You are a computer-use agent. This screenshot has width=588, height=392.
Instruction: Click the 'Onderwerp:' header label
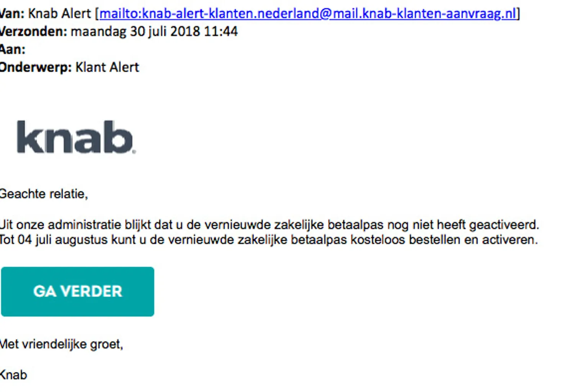pyautogui.click(x=35, y=67)
